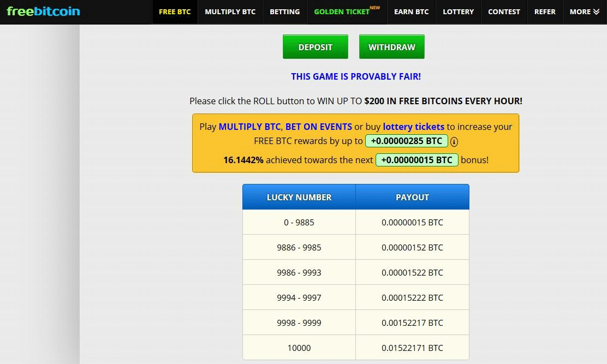Viewport: 607px width, 364px height.
Task: Select the 9998 - 9999 lucky number cell
Action: point(299,323)
